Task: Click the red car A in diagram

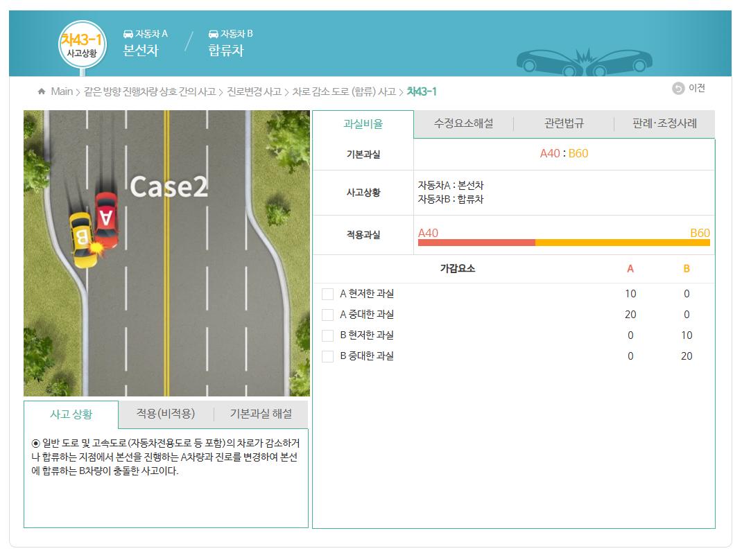Action: [107, 220]
